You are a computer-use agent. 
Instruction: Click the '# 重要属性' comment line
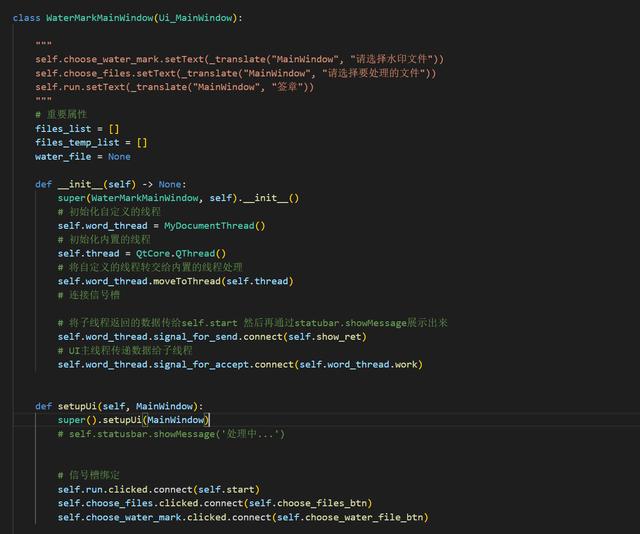click(x=61, y=115)
